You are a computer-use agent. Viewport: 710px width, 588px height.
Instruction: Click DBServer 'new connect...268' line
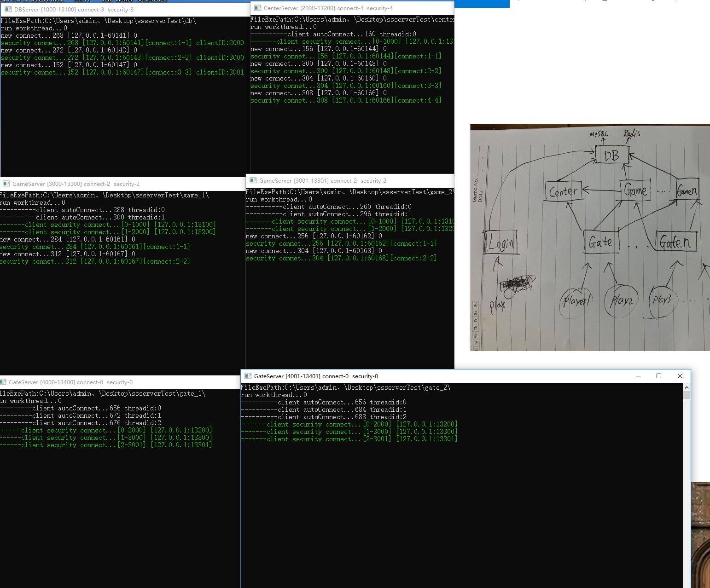coord(69,35)
